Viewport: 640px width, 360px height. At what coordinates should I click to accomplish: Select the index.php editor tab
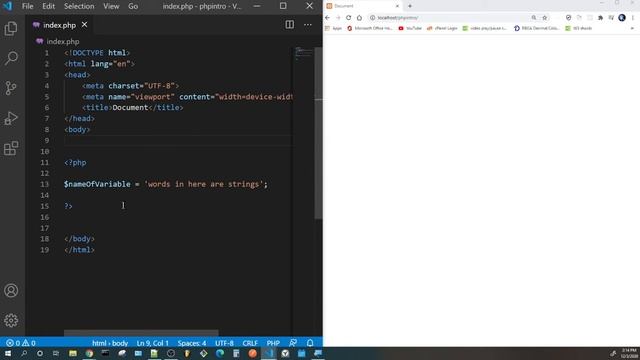60,25
